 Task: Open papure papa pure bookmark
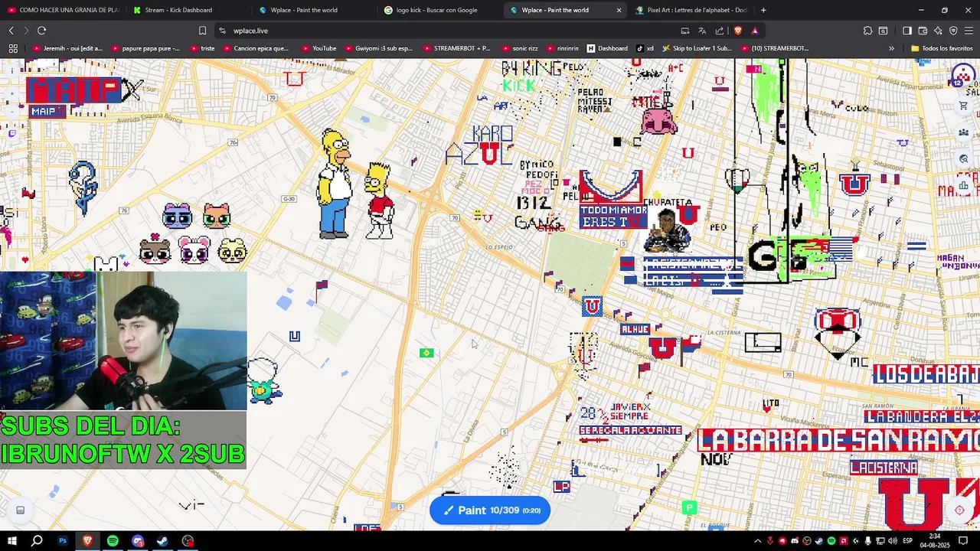tap(145, 48)
